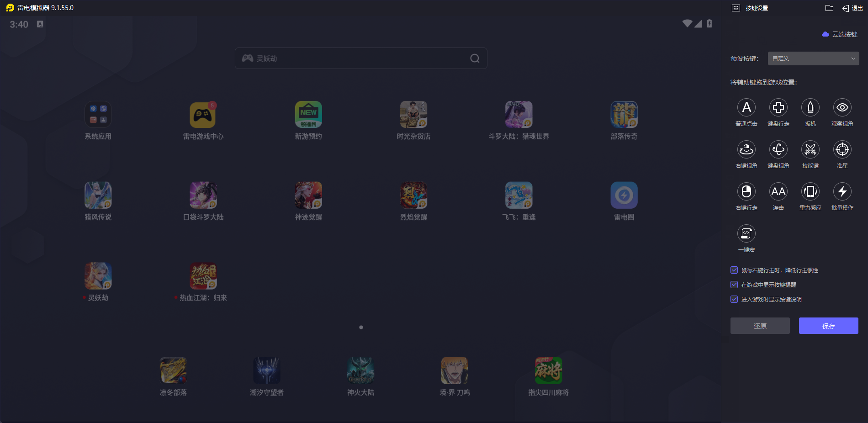Select the 一键宏 macro icon
868x423 pixels.
coord(746,234)
